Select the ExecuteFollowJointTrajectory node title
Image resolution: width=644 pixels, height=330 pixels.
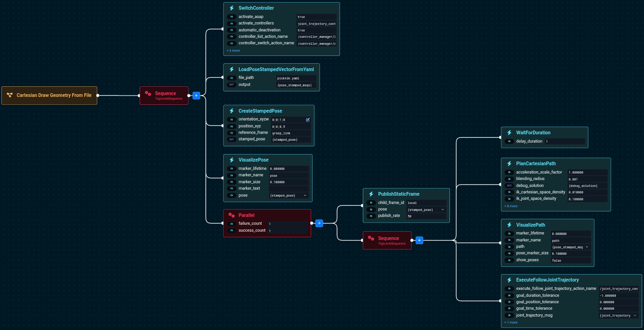click(547, 280)
